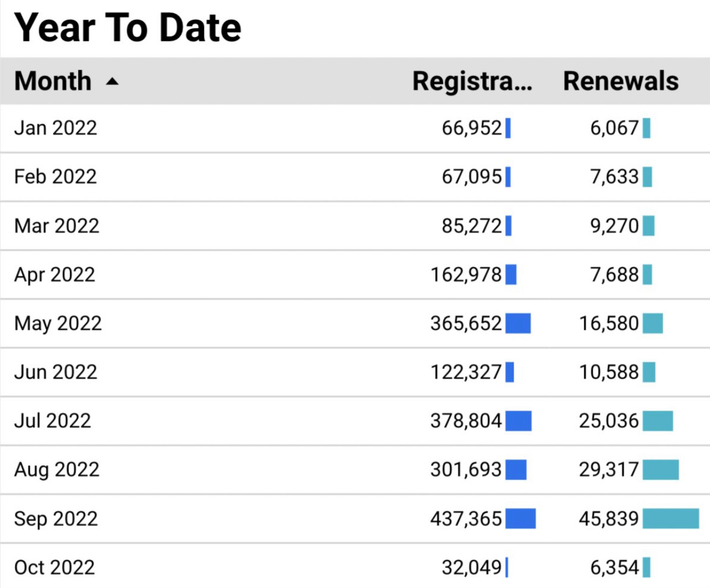Click the Year To Date title
The width and height of the screenshot is (710, 588).
tap(128, 28)
